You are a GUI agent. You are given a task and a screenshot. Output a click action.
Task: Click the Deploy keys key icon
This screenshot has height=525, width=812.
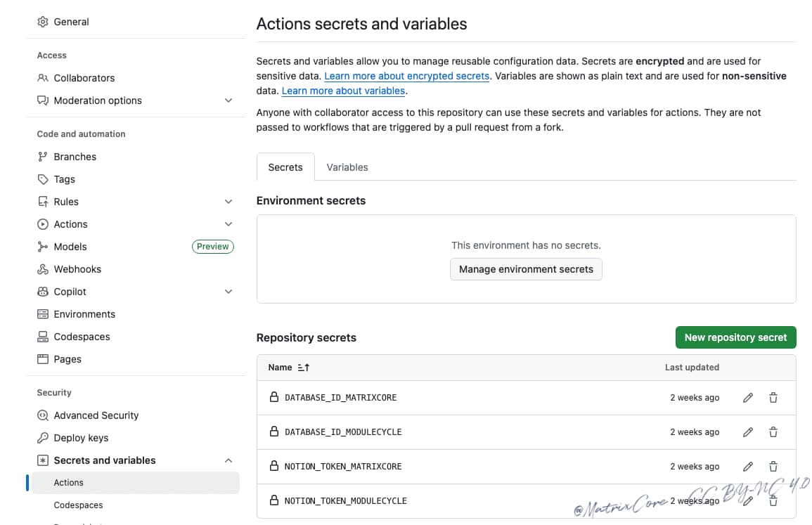point(43,438)
